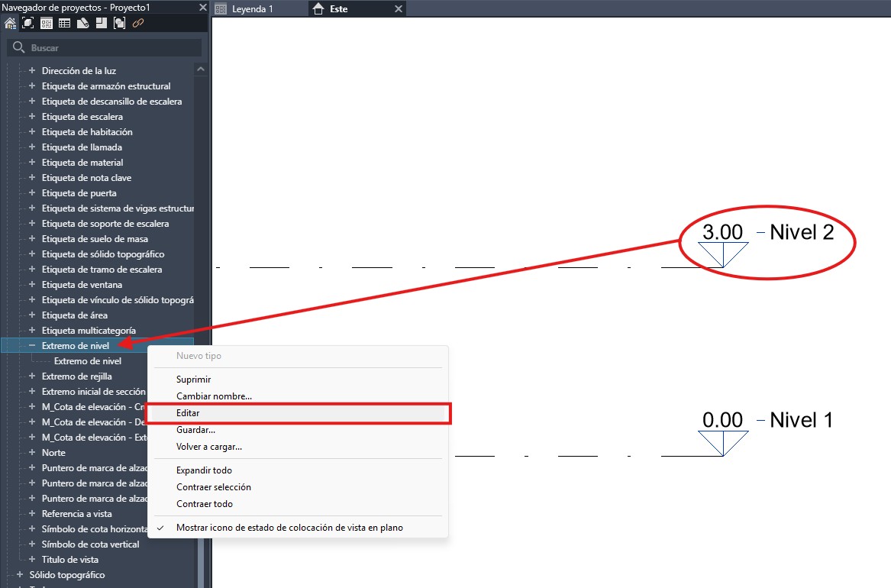Screen dimensions: 891x588
Task: Click the rolled sheets icon
Action: (83, 23)
